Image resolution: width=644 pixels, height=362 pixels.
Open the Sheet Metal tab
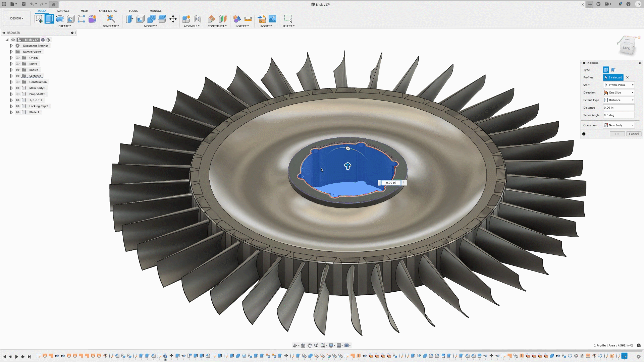(108, 11)
